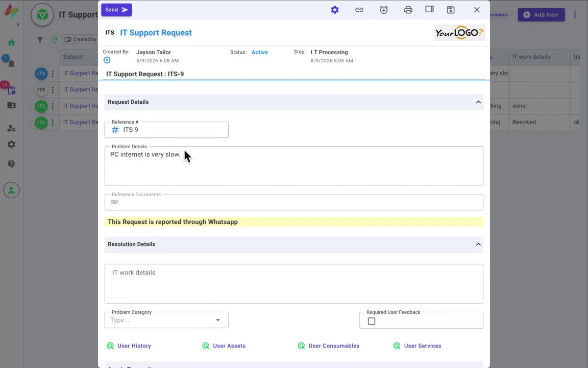Open user management icon in the sidebar
Screen dimensions: 588x368
[12, 128]
